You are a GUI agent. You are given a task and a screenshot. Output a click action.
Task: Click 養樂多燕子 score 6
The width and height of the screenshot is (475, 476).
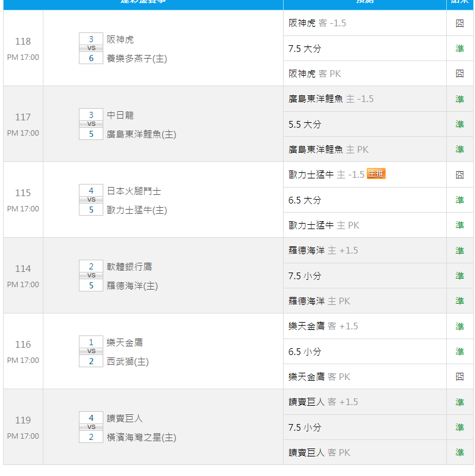pos(91,58)
